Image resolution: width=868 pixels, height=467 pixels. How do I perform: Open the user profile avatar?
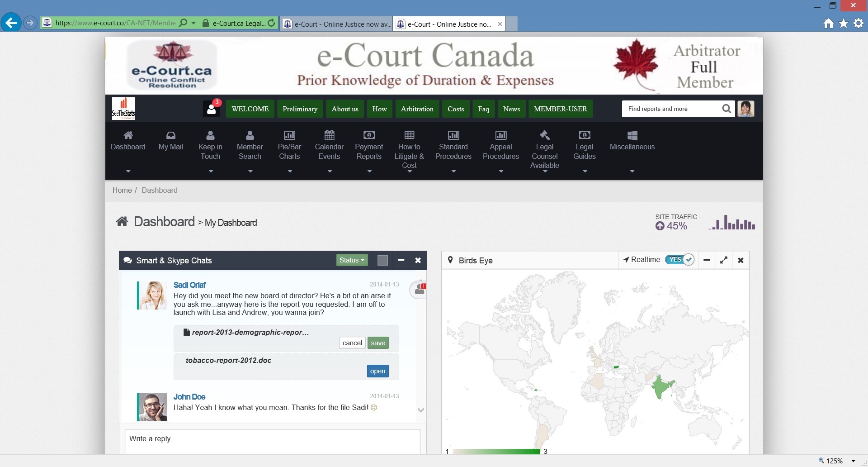point(745,109)
